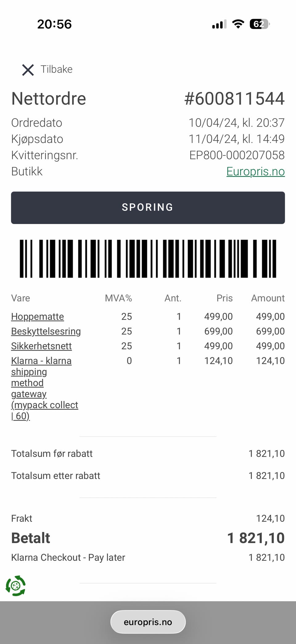Open the Beskyttelsesring product link

coord(46,331)
